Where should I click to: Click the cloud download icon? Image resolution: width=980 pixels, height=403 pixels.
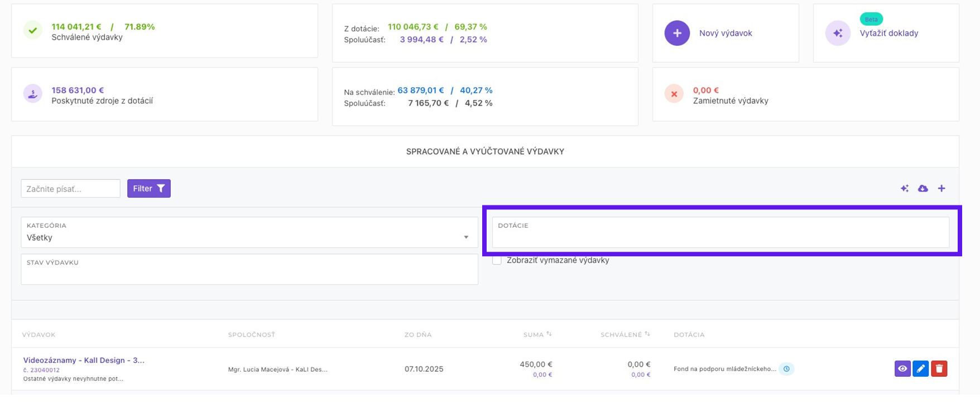click(x=923, y=189)
